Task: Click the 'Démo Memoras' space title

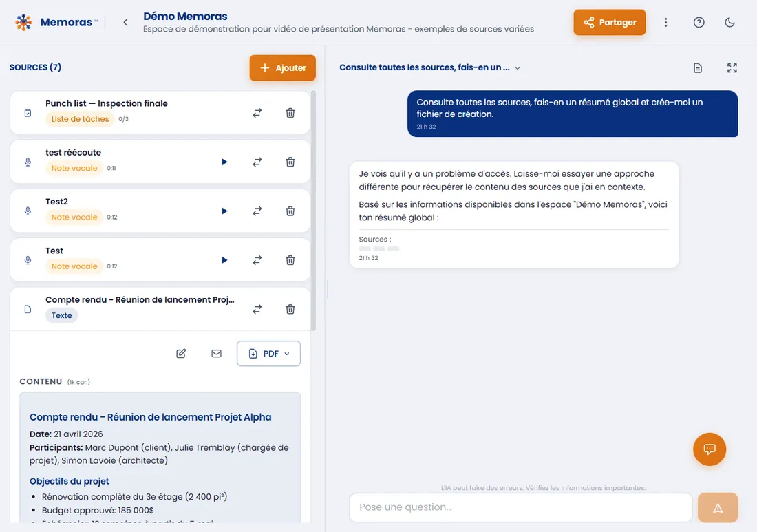Action: click(x=185, y=16)
